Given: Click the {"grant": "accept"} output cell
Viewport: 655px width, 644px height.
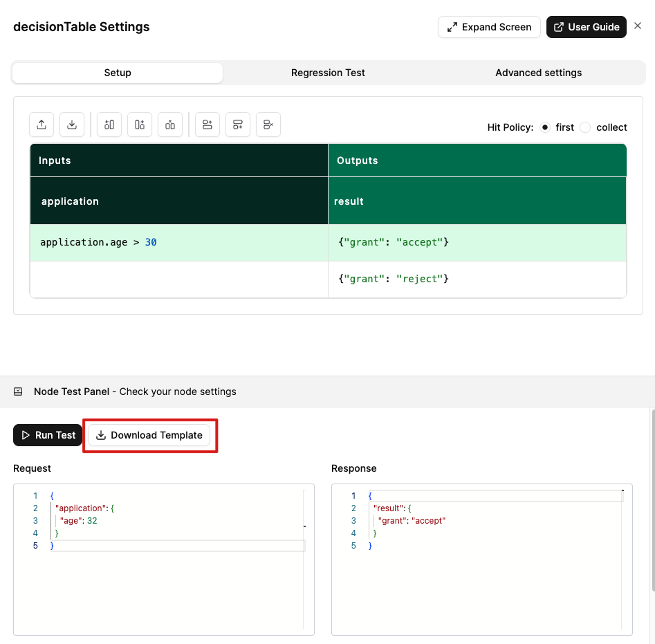Looking at the screenshot, I should coord(477,243).
